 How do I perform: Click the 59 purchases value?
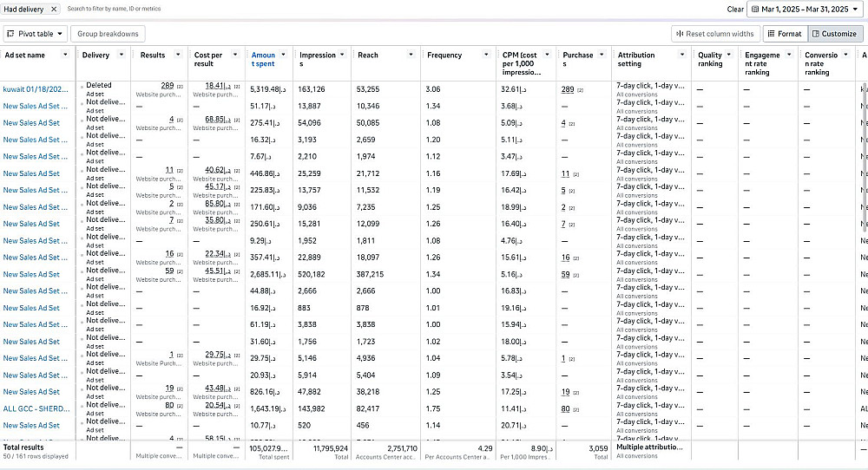pos(565,274)
